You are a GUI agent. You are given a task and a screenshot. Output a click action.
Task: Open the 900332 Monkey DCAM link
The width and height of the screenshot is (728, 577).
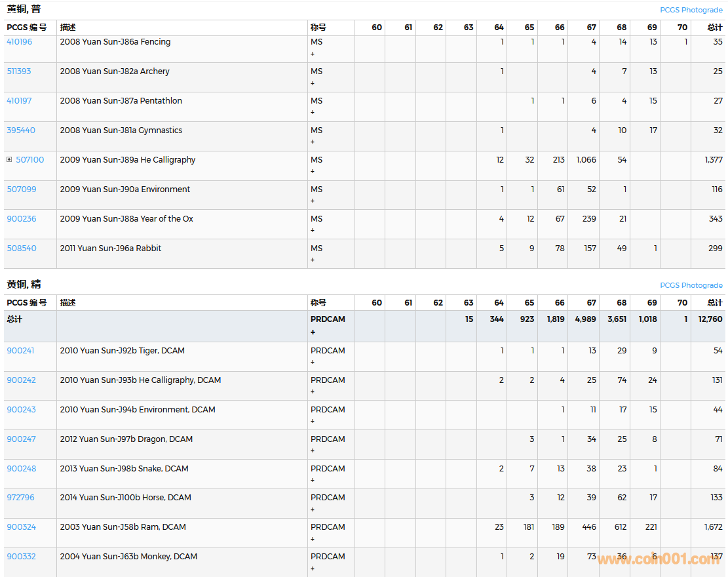click(x=22, y=557)
